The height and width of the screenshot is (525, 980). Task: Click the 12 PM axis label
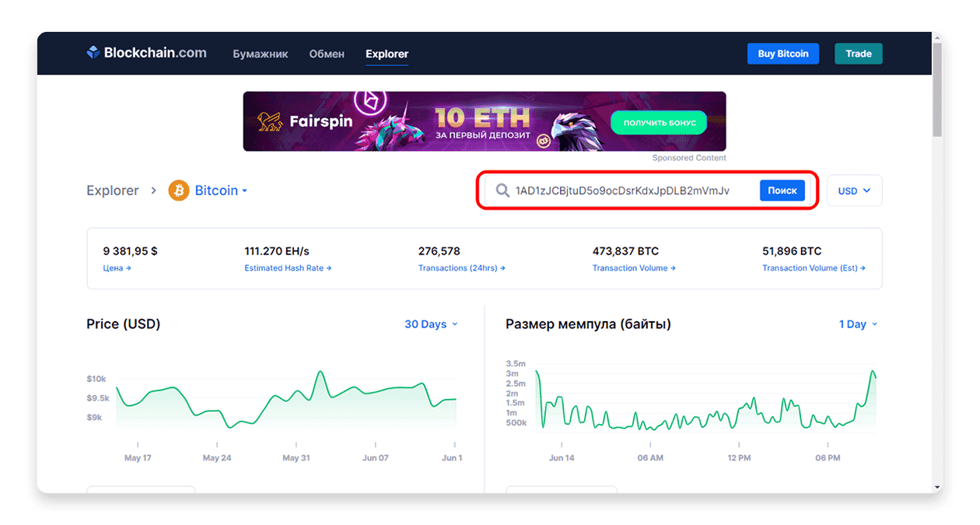tap(739, 458)
